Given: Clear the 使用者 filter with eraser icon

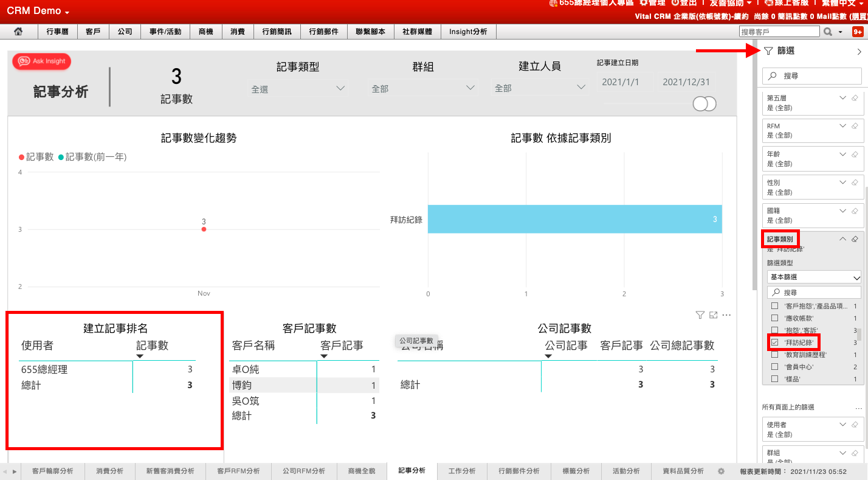Looking at the screenshot, I should (855, 425).
